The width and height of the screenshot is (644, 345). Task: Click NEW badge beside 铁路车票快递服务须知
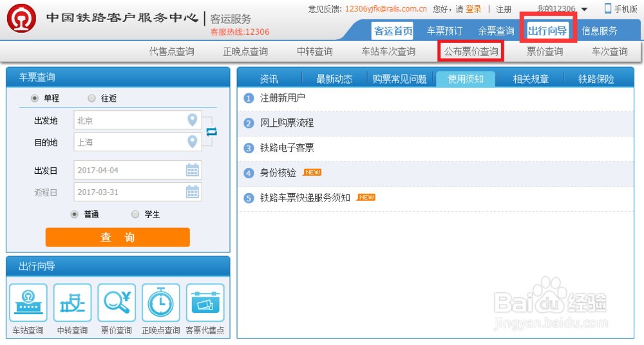pyautogui.click(x=366, y=198)
